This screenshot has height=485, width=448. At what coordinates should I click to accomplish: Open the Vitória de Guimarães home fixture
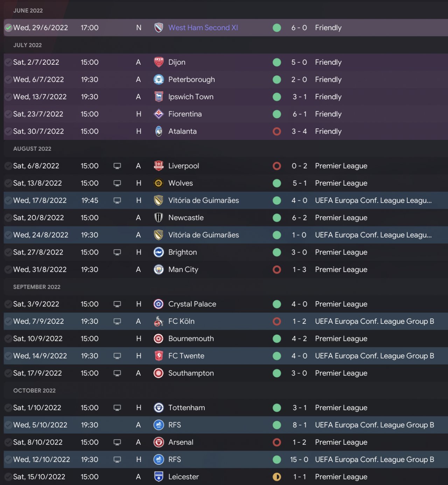coord(203,200)
